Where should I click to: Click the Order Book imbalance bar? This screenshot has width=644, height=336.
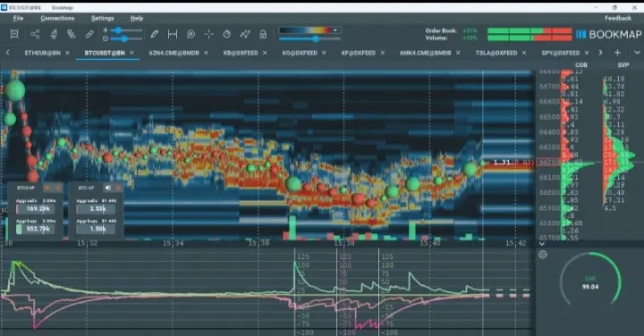click(530, 30)
